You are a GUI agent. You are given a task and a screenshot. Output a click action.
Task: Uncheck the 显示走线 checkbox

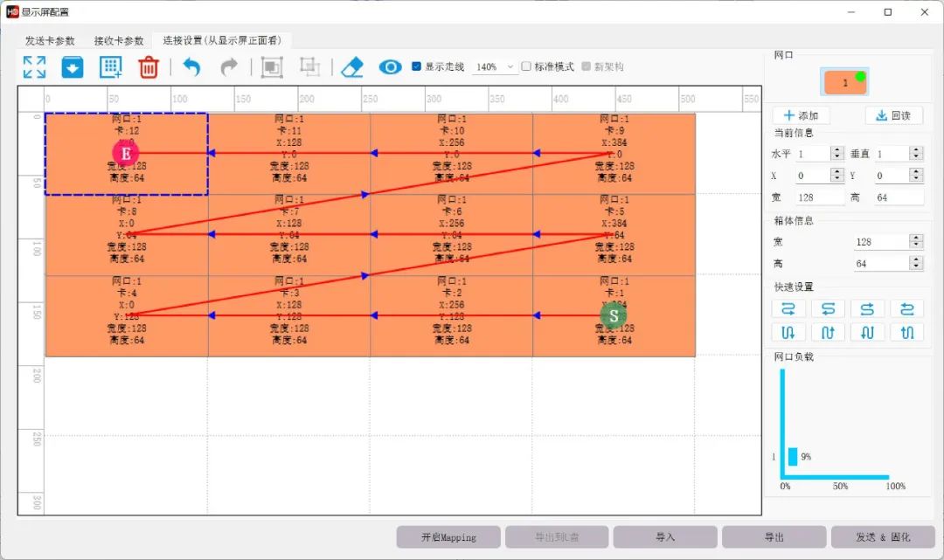point(416,66)
